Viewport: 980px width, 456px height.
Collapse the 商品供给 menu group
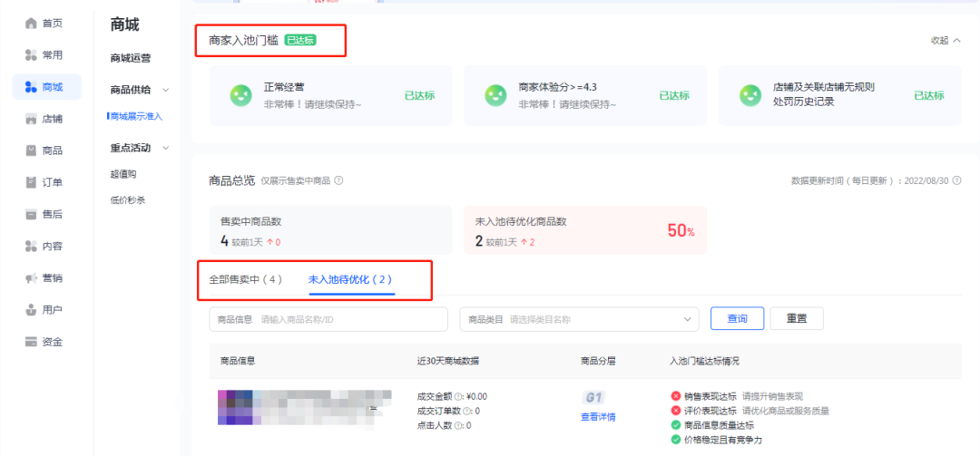tap(166, 90)
